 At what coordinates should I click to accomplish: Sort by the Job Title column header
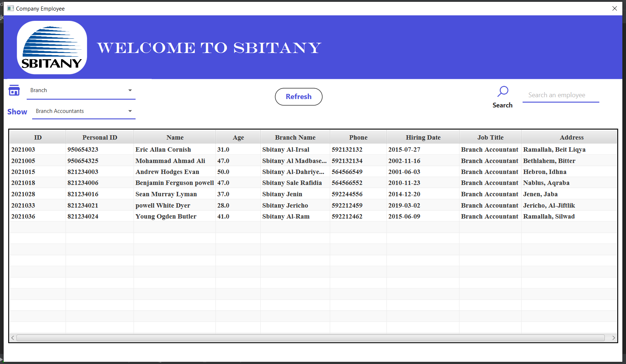click(490, 137)
